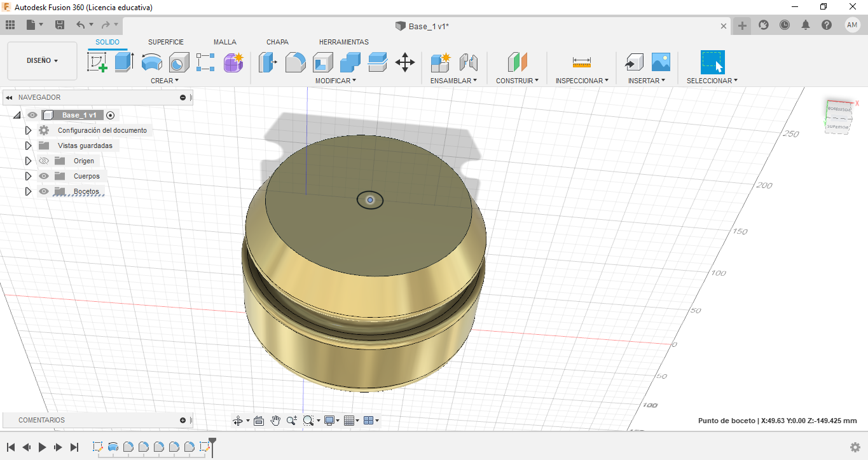Select the Hole tool
The image size is (868, 460).
(x=179, y=62)
